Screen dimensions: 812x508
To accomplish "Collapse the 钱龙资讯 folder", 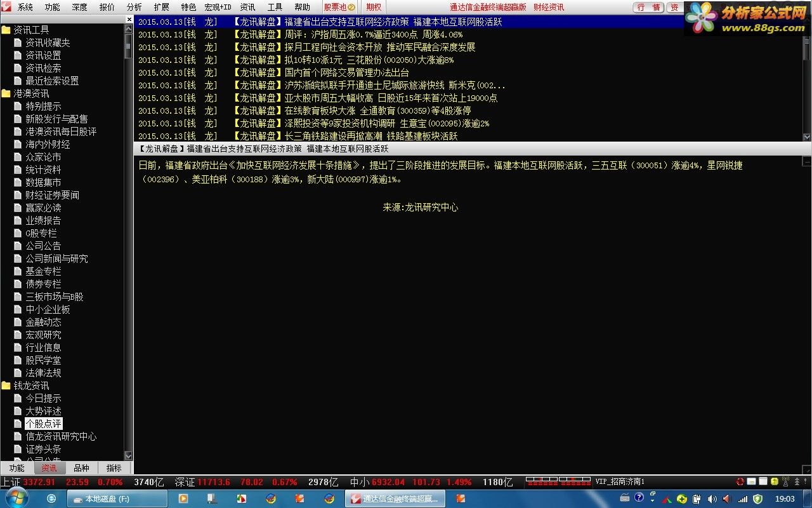I will [31, 385].
